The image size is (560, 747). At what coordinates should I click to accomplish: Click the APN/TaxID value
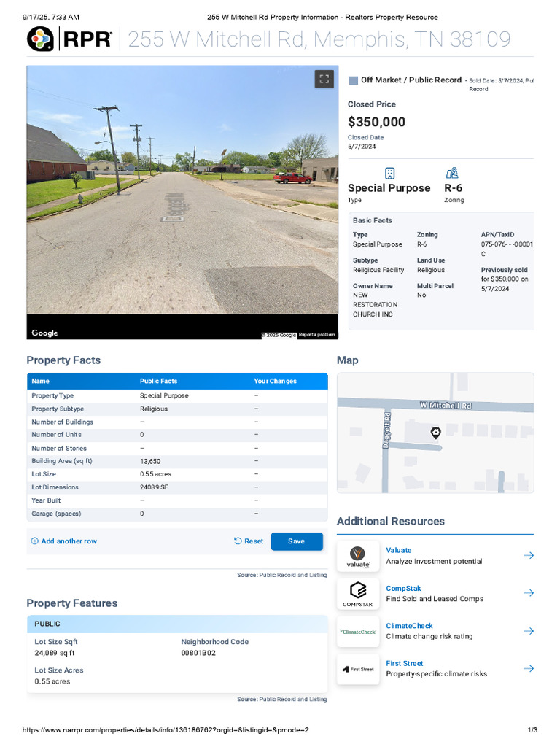coord(507,249)
